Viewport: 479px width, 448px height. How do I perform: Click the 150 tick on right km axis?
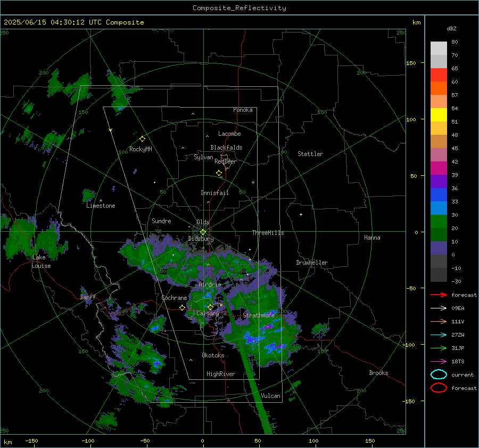click(x=411, y=63)
